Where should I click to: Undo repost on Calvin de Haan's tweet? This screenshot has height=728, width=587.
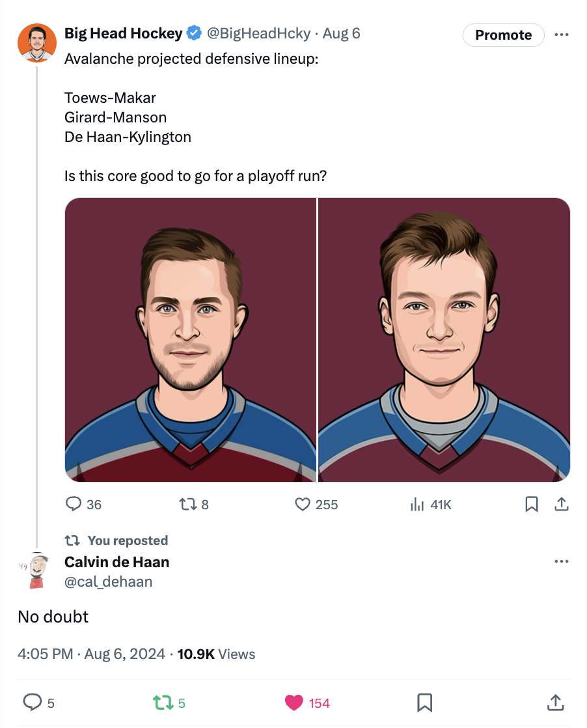[x=160, y=702]
